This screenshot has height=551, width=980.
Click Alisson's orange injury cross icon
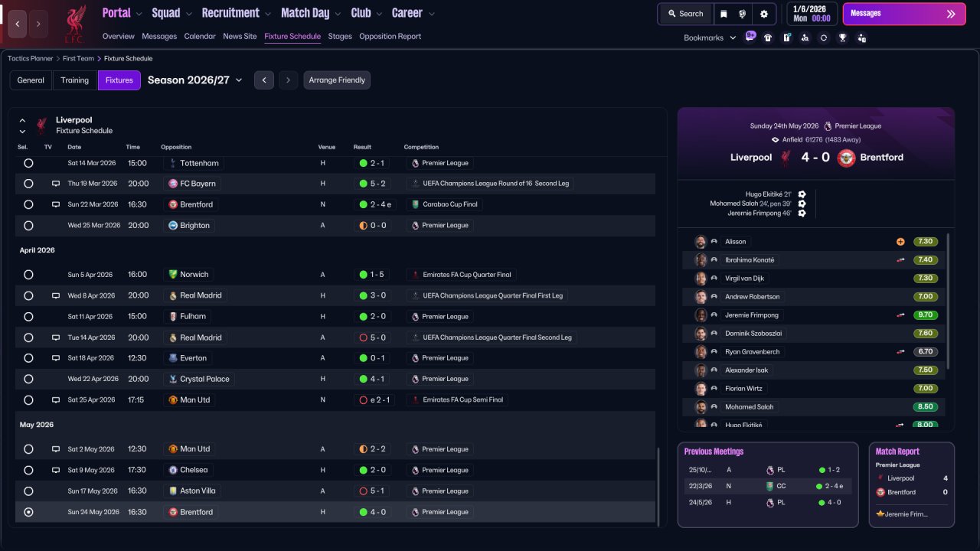click(x=900, y=242)
